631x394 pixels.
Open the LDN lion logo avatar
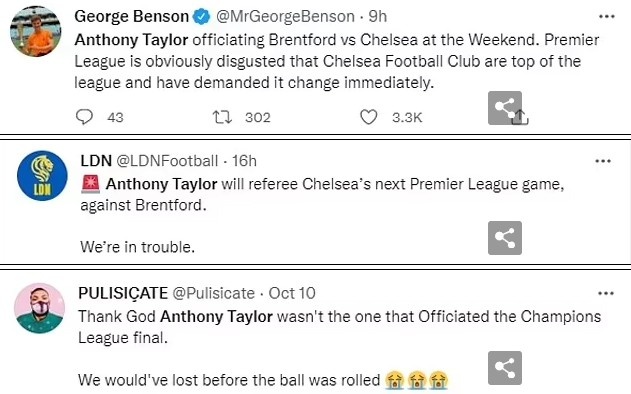(x=42, y=176)
